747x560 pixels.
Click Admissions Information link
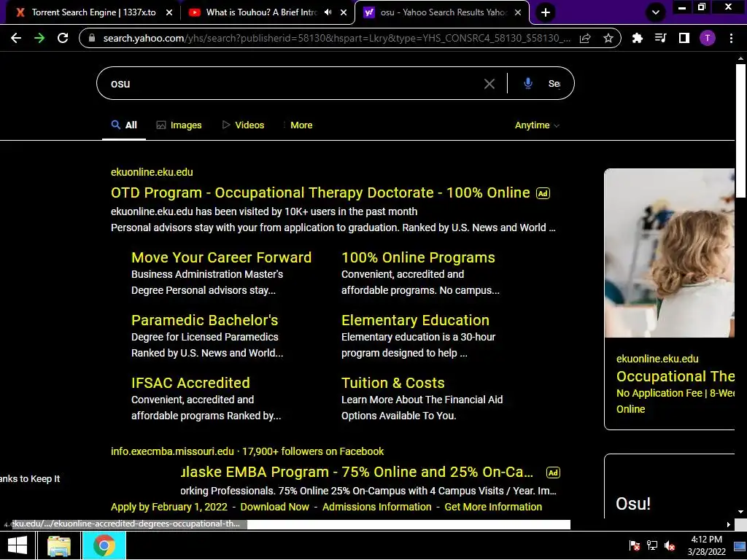click(x=377, y=507)
